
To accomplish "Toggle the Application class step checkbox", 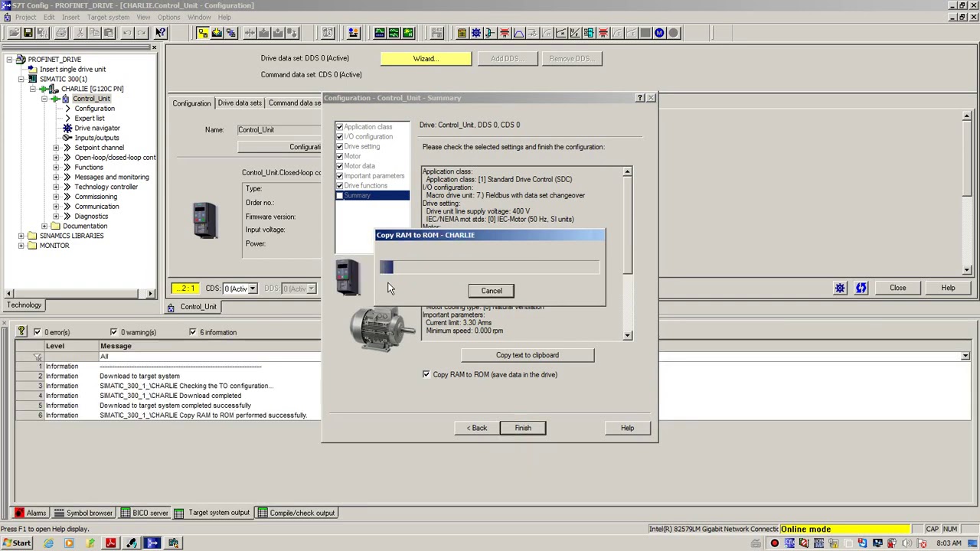I will click(339, 127).
